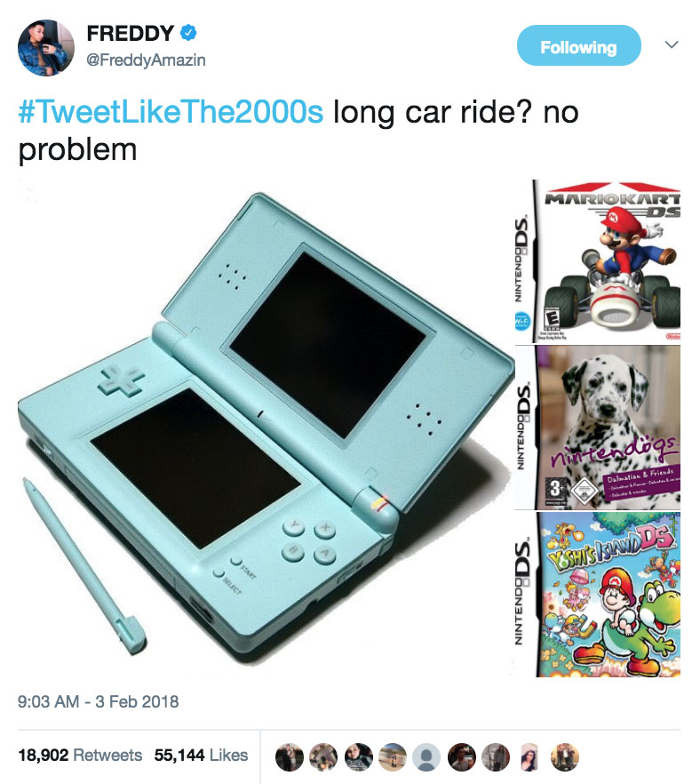
Task: Open the blue Nintendo DS Lite photo
Action: [x=266, y=428]
